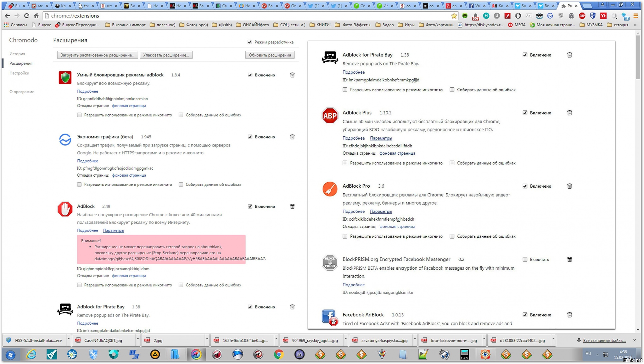Click the Обновить расширения button
The image size is (644, 364).
click(x=270, y=55)
